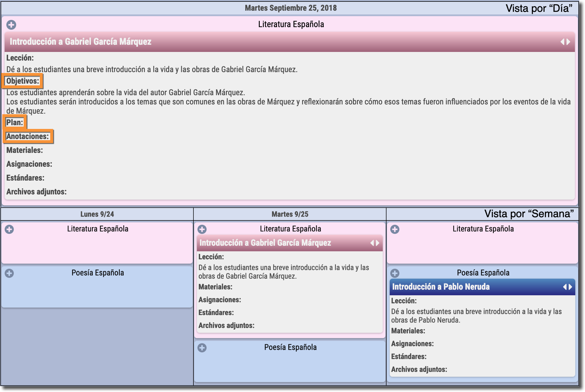
Task: Move day view García Márquez lesson forward
Action: tap(569, 42)
